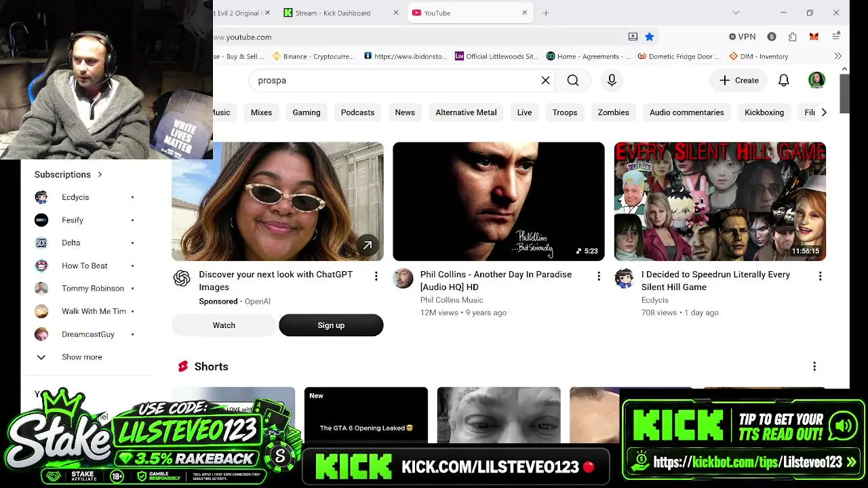Select the Audio commentaries filter chip
Image resolution: width=868 pixels, height=488 pixels.
pos(687,113)
